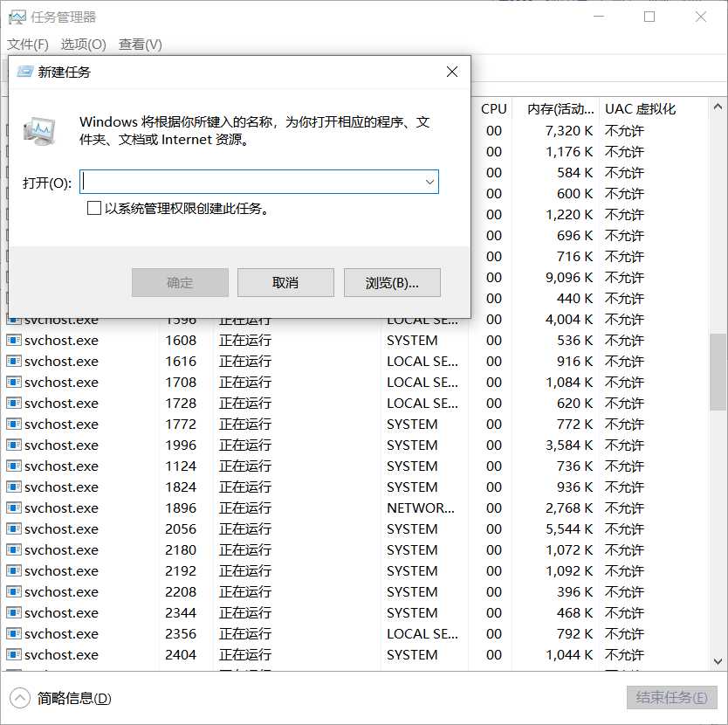Click svchost.exe icon for PID 2192
728x725 pixels.
pos(13,570)
